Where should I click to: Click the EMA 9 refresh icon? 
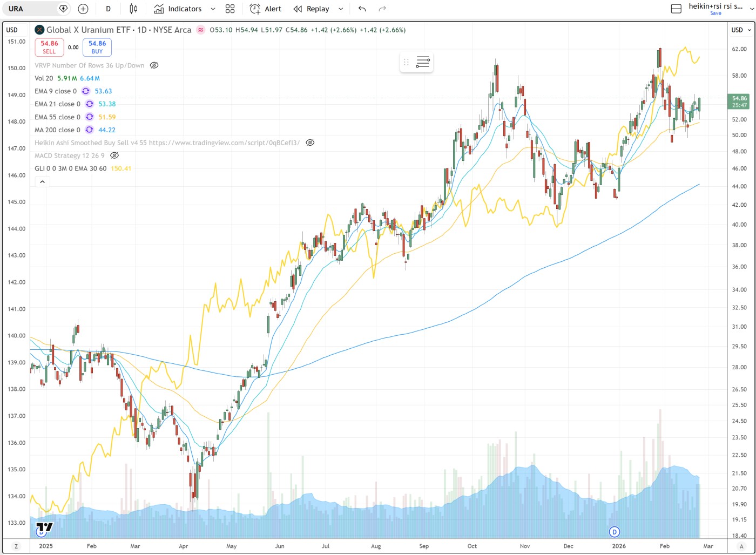coord(86,91)
